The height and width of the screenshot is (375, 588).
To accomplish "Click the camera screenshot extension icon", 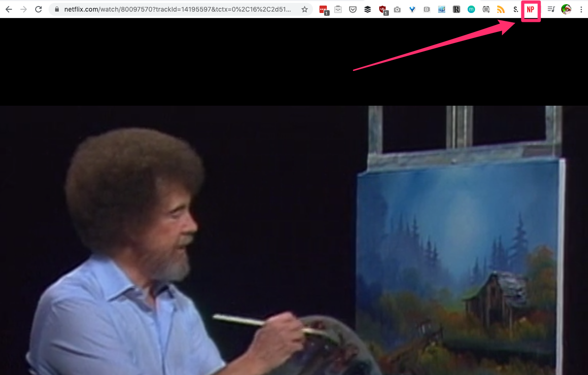I will click(x=397, y=9).
